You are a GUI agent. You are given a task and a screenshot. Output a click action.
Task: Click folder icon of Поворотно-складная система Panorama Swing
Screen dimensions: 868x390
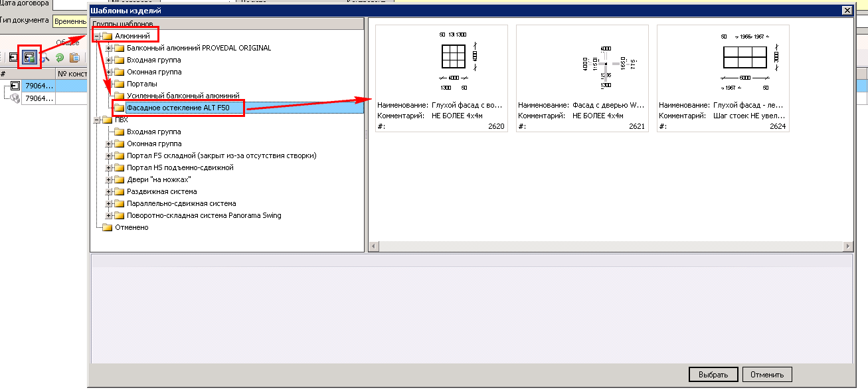point(119,215)
